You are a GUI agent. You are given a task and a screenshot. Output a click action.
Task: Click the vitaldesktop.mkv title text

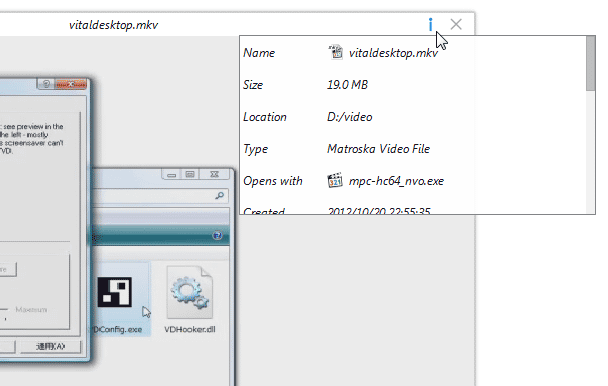coord(113,25)
